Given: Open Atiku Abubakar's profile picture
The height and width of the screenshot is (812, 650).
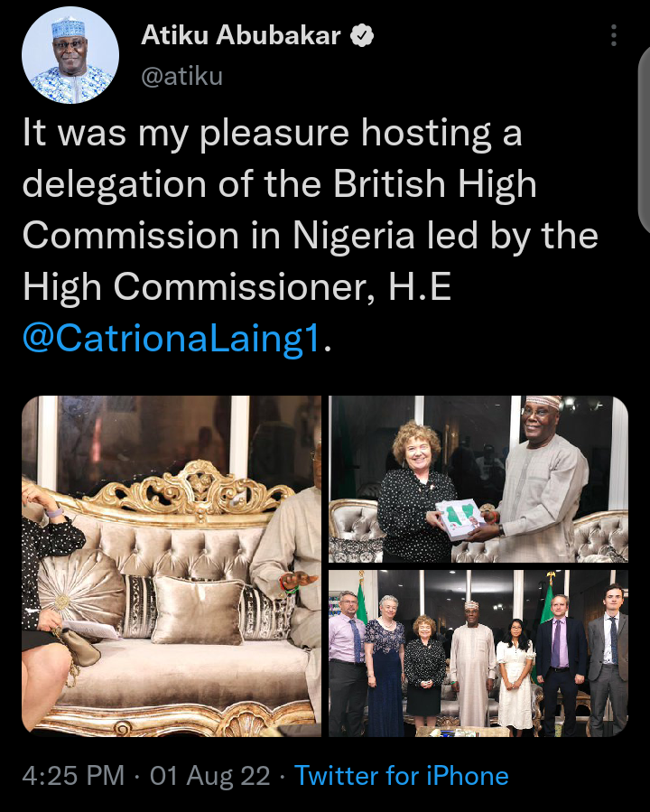Looking at the screenshot, I should point(70,55).
